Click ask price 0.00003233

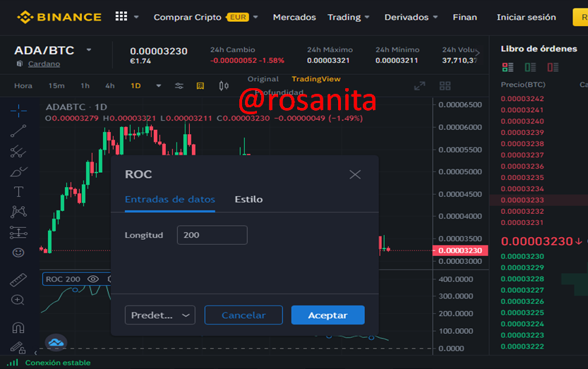[522, 200]
